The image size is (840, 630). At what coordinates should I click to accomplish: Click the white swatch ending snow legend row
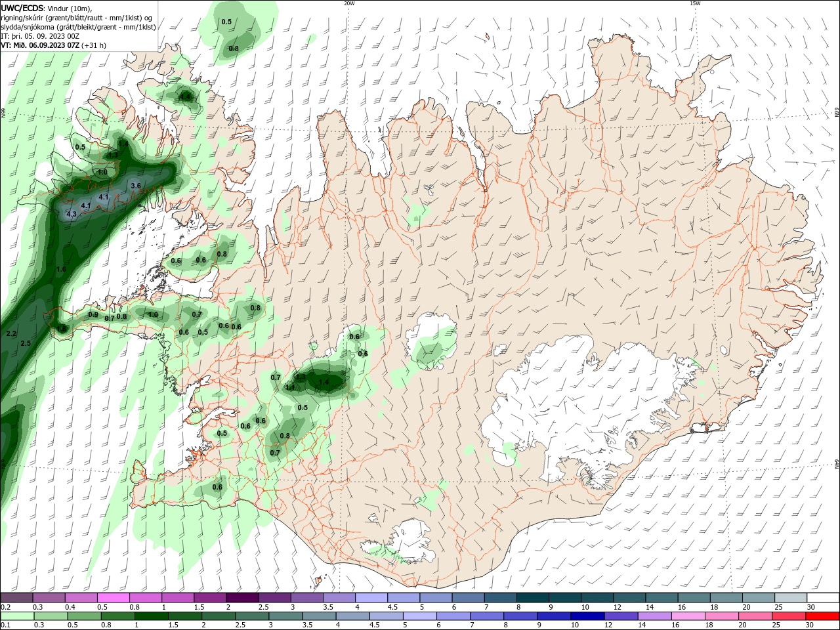824,598
